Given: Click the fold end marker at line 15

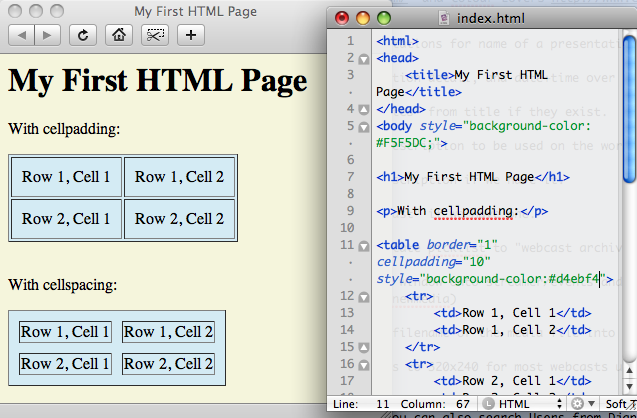Looking at the screenshot, I should click(364, 348).
